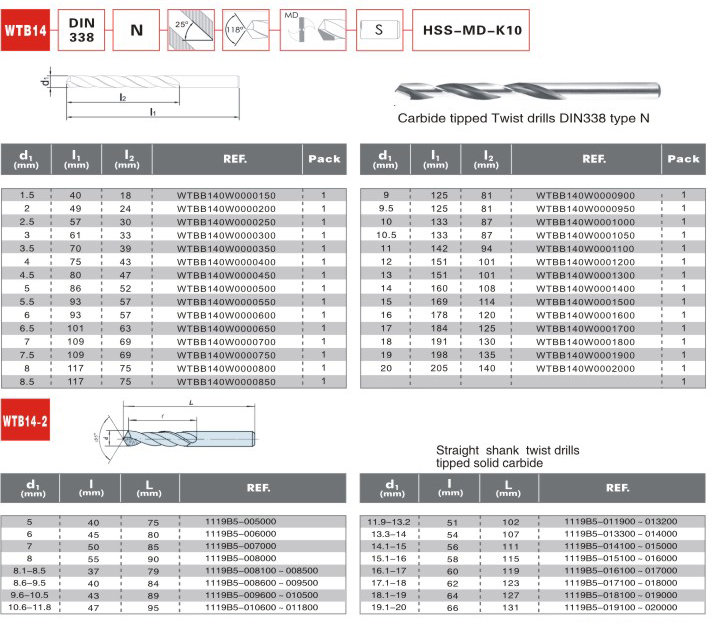712x623 pixels.
Task: Click reference 1119B5-019100 ~ 020000
Action: point(604,606)
